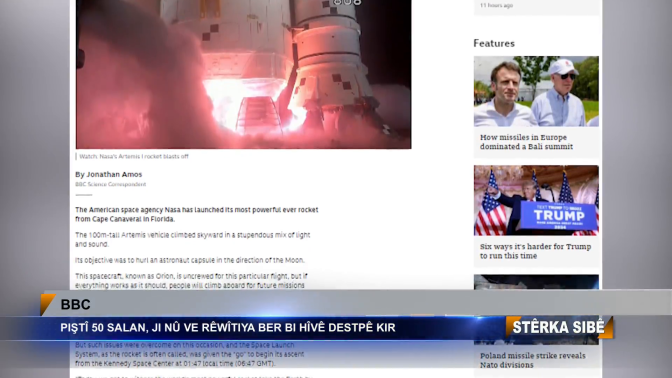Click the thumbnail above the Poland missile headline

pyautogui.click(x=536, y=282)
